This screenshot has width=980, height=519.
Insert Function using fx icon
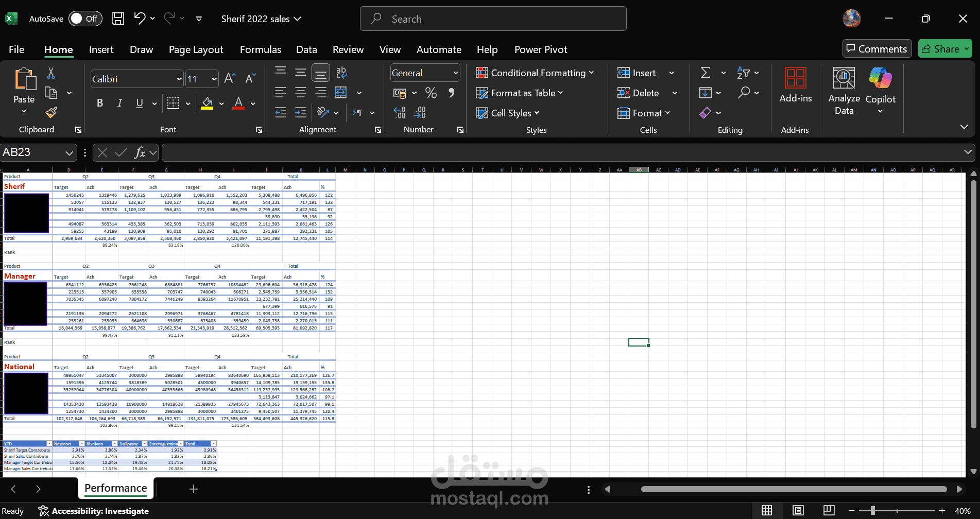coord(140,152)
